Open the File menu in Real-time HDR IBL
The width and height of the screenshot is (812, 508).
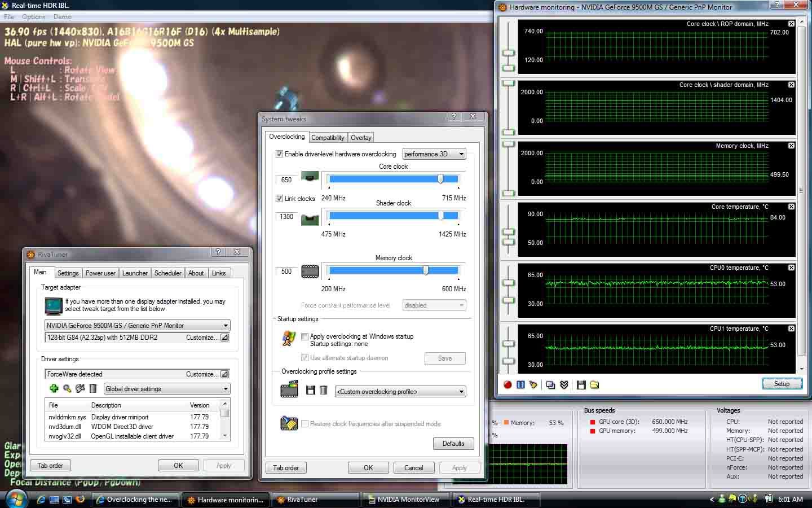(9, 17)
